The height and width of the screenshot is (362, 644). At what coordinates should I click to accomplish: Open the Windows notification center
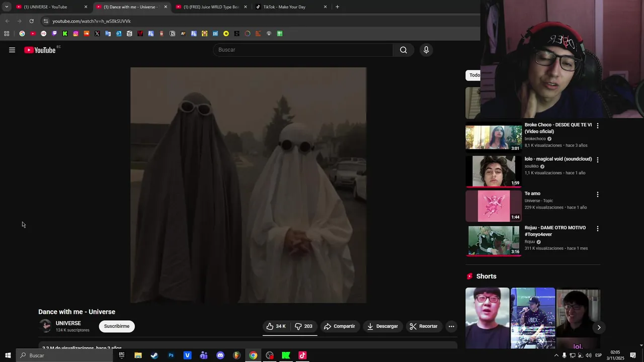pyautogui.click(x=633, y=355)
